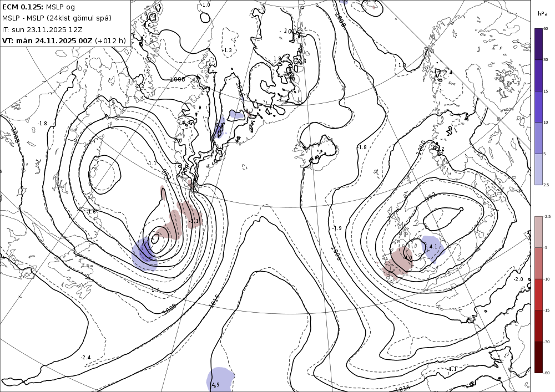Screen dimensions: 555x392
Task: Select the salmon legend swatch between -5 and -10
Action: (x=538, y=263)
